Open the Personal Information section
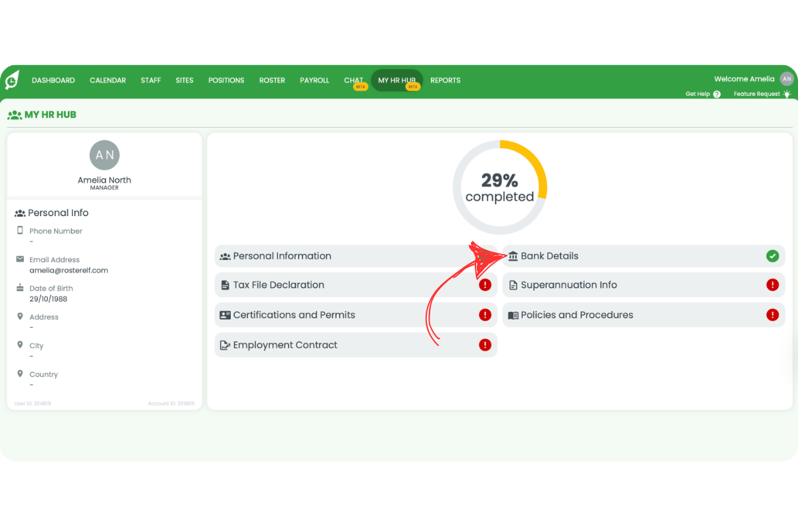798x532 pixels. pos(282,256)
